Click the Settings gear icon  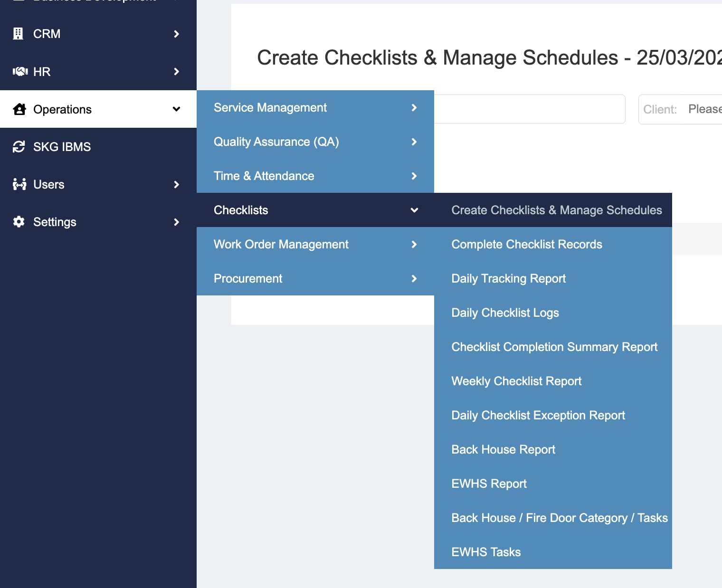(19, 222)
